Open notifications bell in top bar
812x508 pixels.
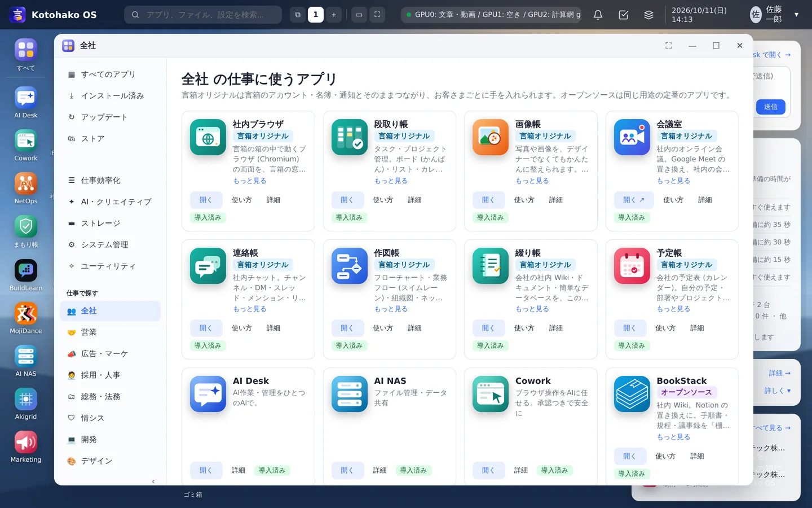(598, 15)
